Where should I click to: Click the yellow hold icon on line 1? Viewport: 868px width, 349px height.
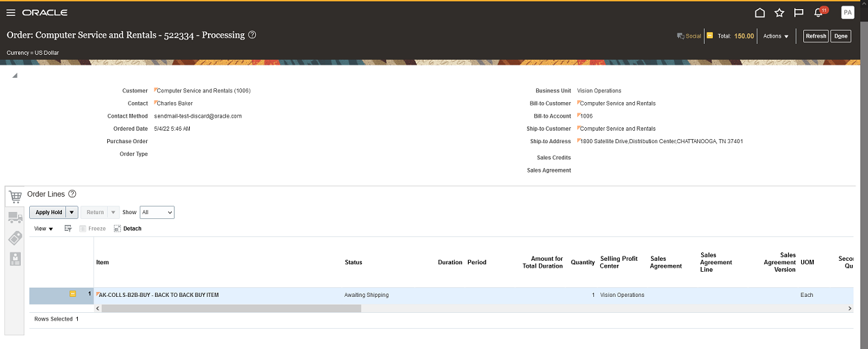[72, 294]
